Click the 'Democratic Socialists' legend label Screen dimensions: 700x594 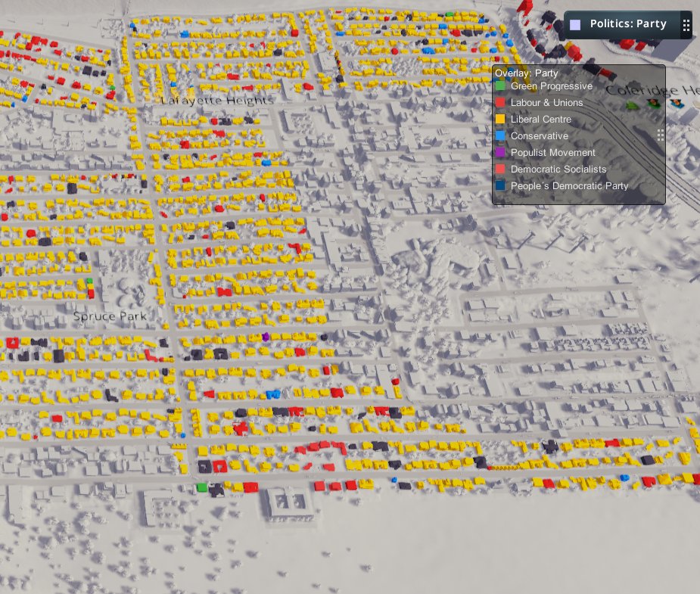[558, 169]
